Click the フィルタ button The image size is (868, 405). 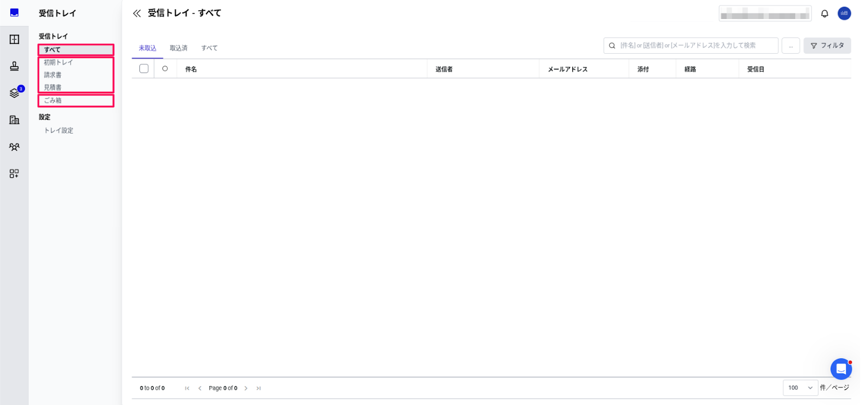(827, 46)
